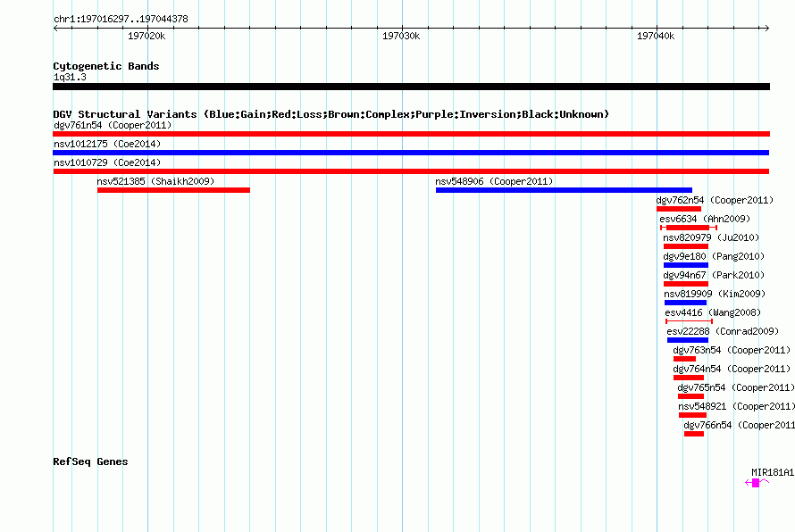Open the dgv764n54 (Cooper2011) label

pyautogui.click(x=732, y=369)
